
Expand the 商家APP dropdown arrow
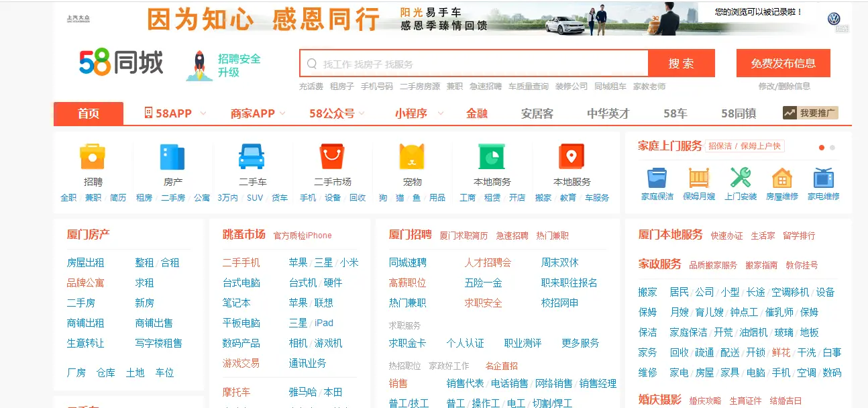pos(282,113)
